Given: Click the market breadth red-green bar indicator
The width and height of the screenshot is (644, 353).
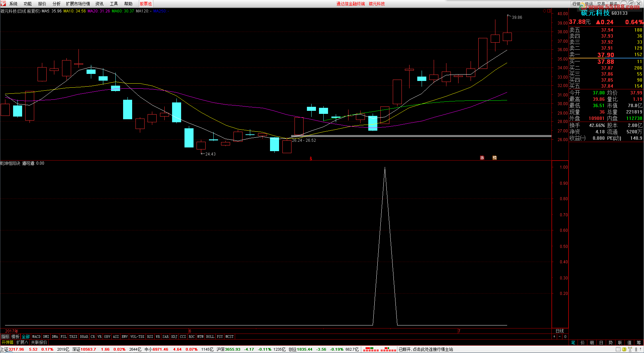Looking at the screenshot, I should coord(380,349).
